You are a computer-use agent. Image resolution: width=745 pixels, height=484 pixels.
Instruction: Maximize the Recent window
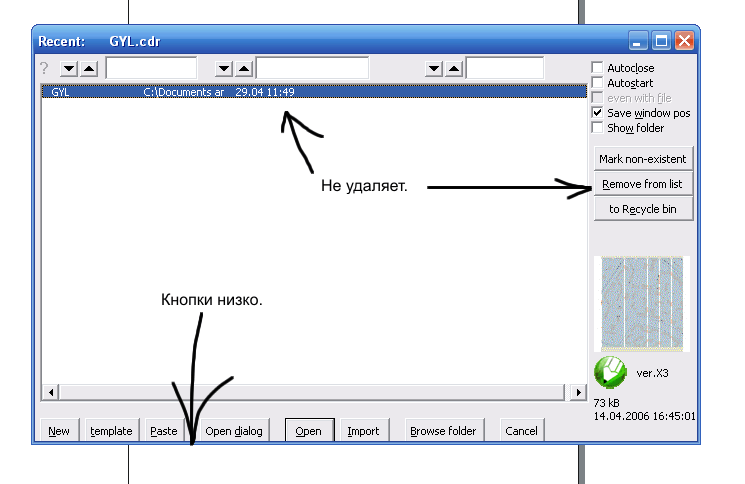(x=661, y=41)
